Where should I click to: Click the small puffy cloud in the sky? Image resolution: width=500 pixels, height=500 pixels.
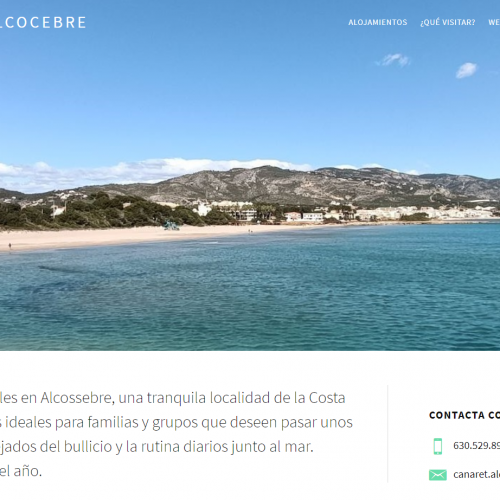pos(466,70)
